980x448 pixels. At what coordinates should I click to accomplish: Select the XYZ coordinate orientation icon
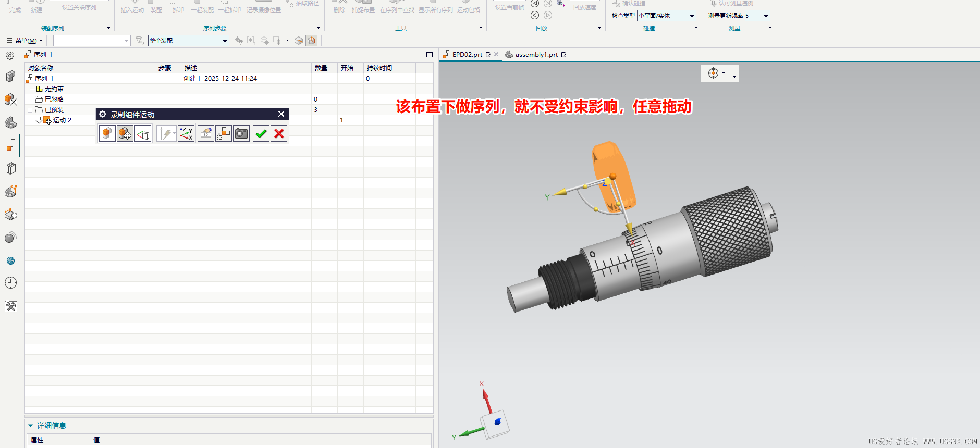click(x=186, y=134)
